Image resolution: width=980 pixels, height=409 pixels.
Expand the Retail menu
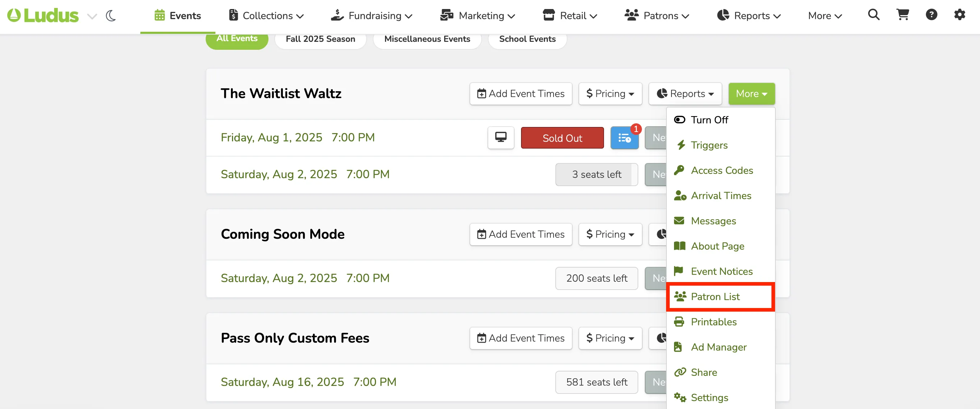coord(570,16)
